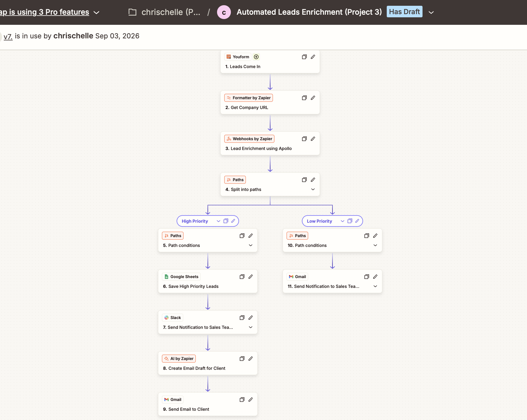
Task: Click the trigger status icon next to Youform
Action: [x=256, y=57]
